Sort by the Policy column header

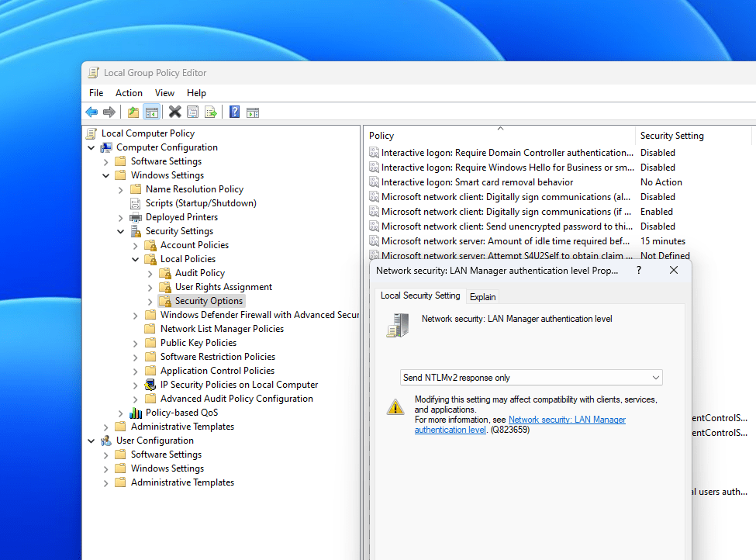pos(500,136)
